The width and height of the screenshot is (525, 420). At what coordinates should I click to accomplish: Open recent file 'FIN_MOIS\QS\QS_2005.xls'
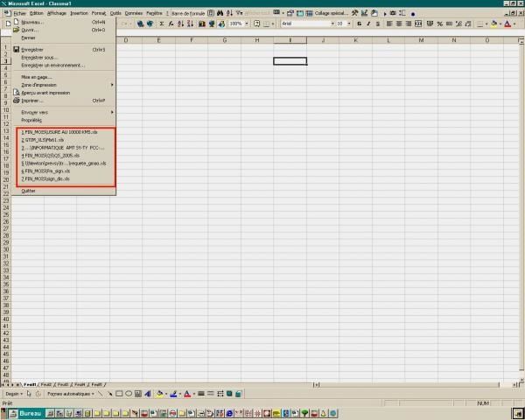(66, 156)
